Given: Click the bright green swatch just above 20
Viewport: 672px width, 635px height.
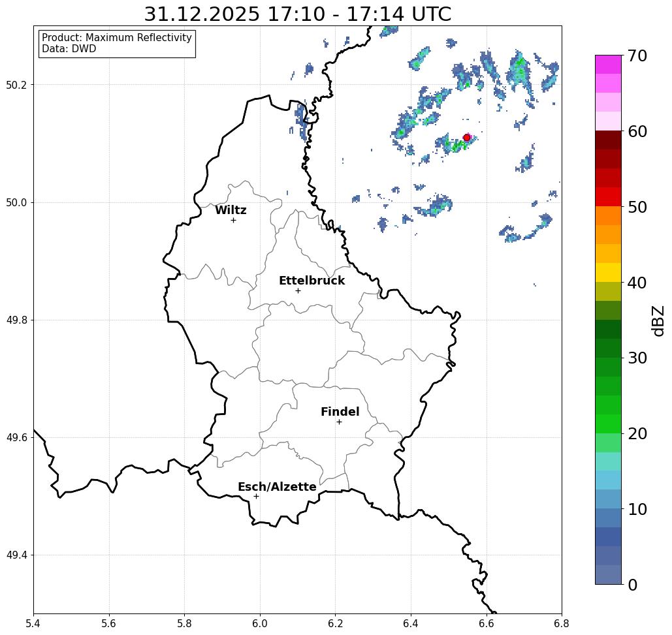Looking at the screenshot, I should tap(608, 424).
